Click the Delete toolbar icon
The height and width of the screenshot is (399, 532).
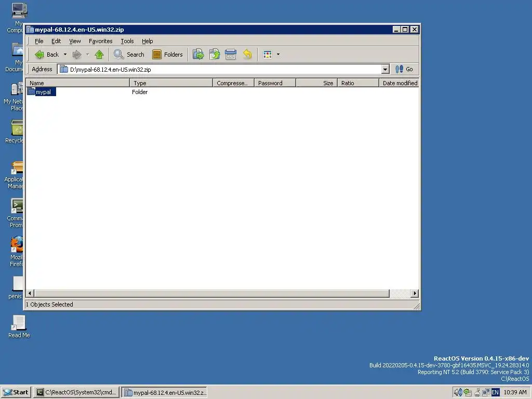(231, 54)
